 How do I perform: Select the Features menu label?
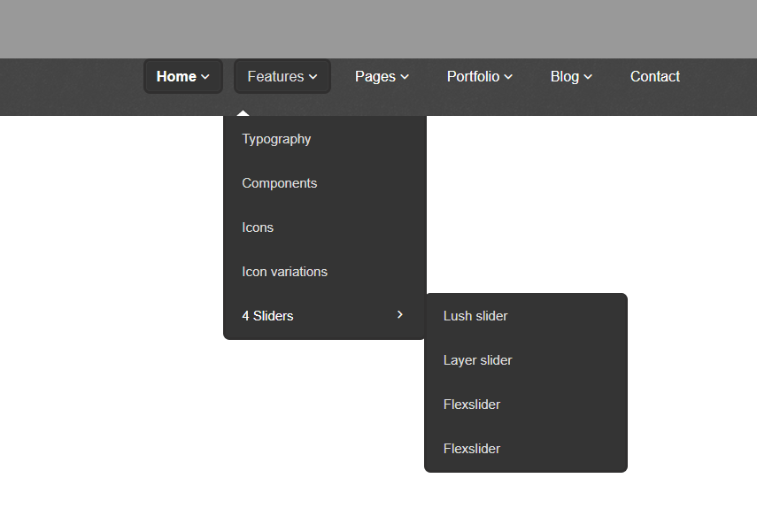pyautogui.click(x=275, y=76)
